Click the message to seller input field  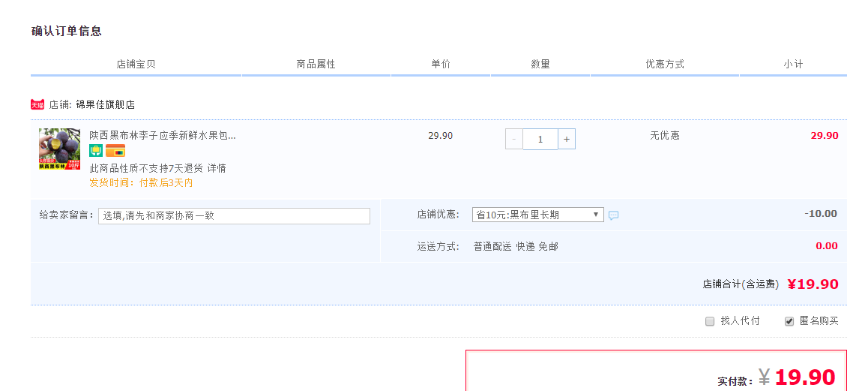(234, 215)
